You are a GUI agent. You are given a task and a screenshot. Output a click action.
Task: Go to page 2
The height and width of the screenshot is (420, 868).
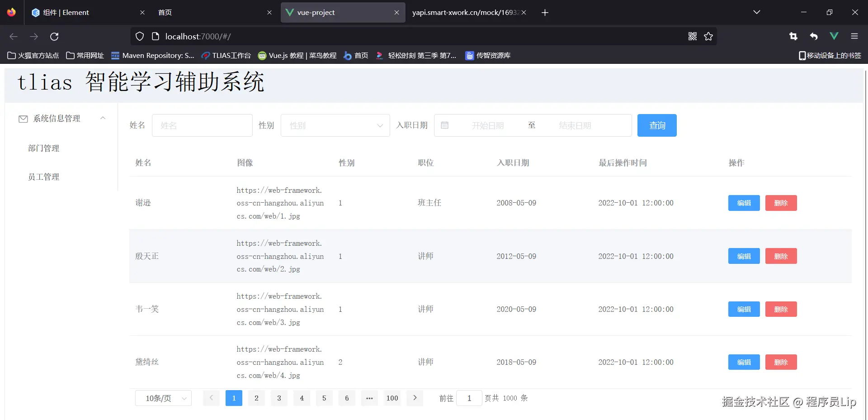[x=256, y=398]
